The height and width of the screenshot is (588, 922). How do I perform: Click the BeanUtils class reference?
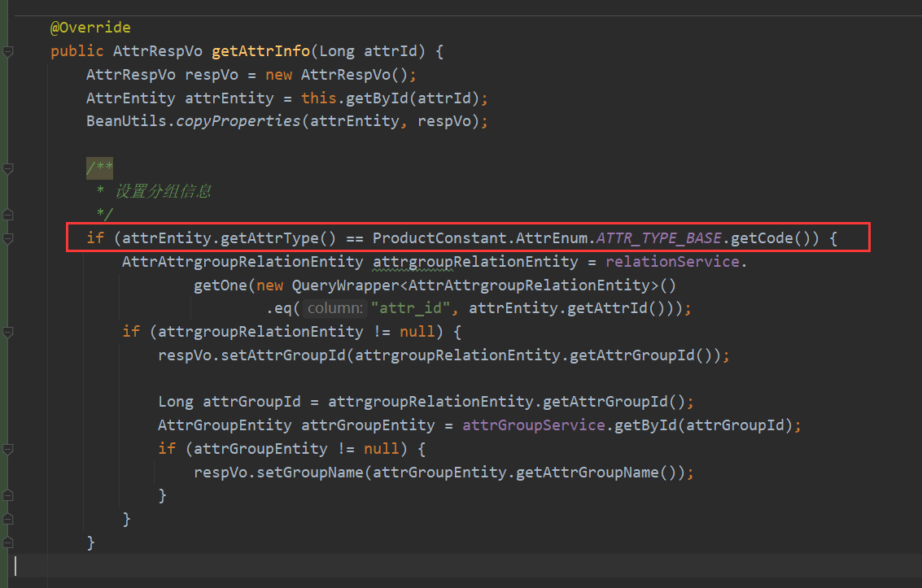(x=126, y=121)
